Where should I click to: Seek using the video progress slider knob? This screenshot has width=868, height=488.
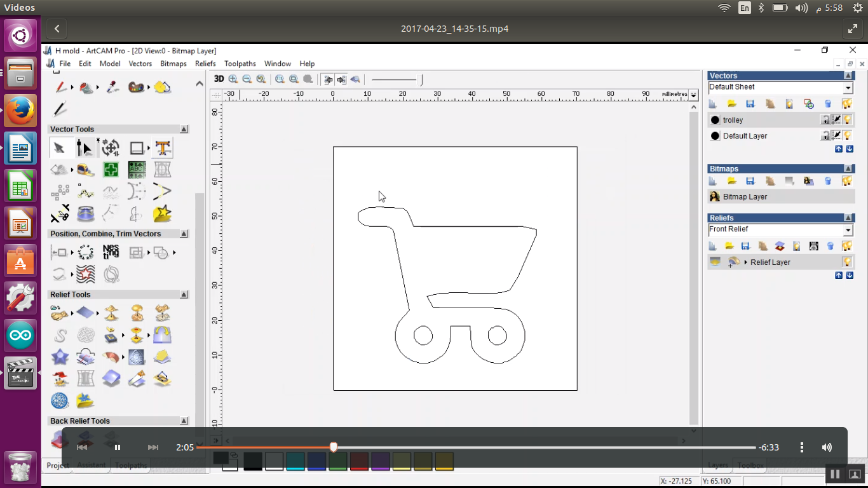tap(334, 447)
